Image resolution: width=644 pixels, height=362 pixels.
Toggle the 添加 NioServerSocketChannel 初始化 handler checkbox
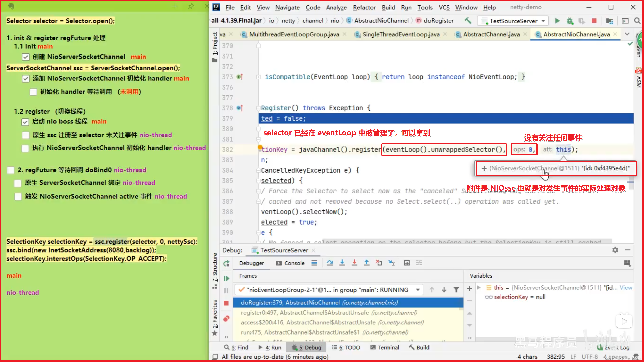(x=25, y=79)
